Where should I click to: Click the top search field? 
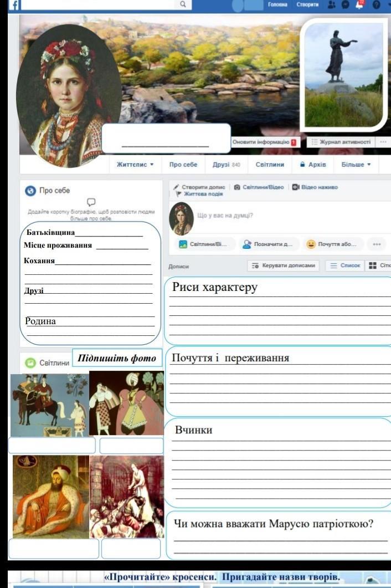click(x=99, y=4)
